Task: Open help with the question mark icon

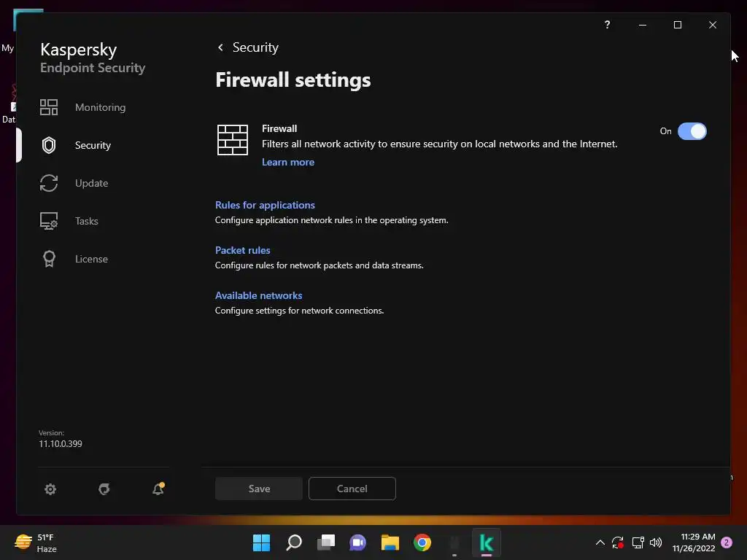Action: [607, 25]
